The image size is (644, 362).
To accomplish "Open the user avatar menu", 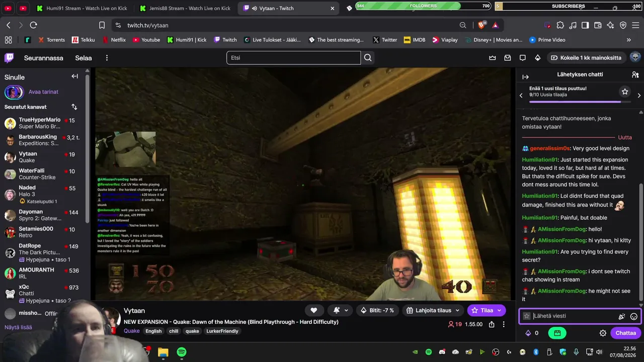I will tap(635, 57).
